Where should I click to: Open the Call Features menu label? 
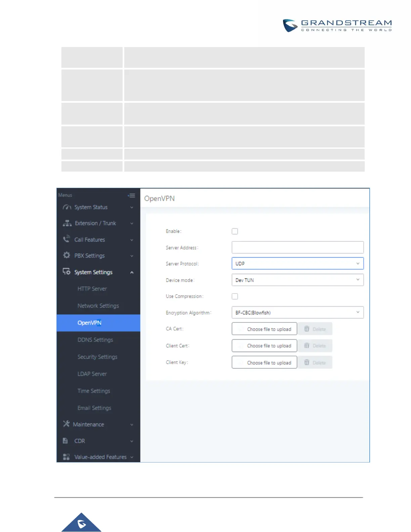90,240
